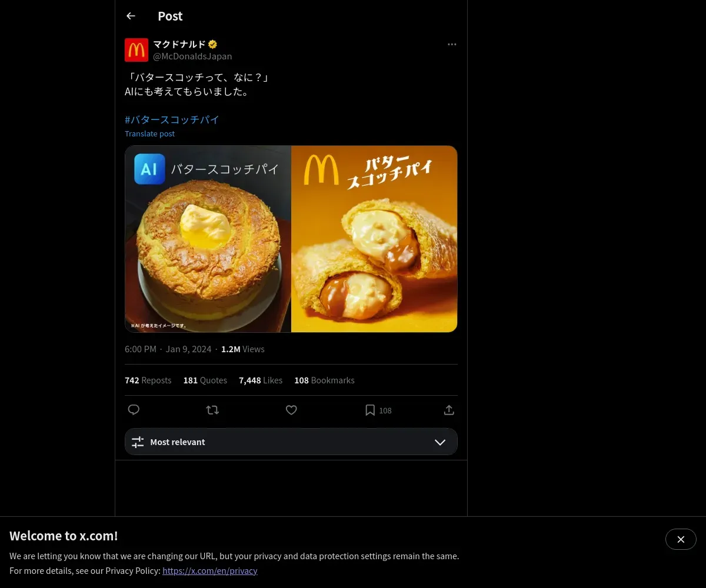Open the AI-generated pie image
Viewport: 706px width, 588px height.
tap(208, 239)
